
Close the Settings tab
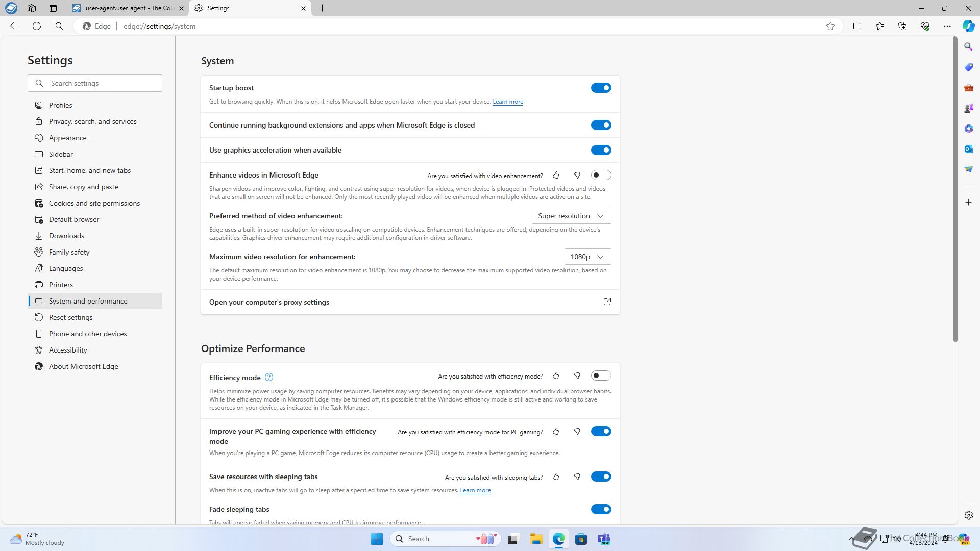(303, 8)
